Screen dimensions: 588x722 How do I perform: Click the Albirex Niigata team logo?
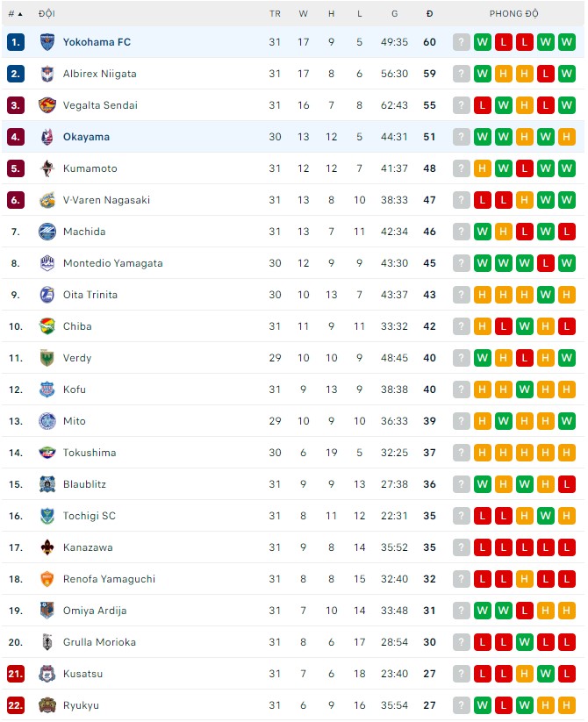pos(47,74)
